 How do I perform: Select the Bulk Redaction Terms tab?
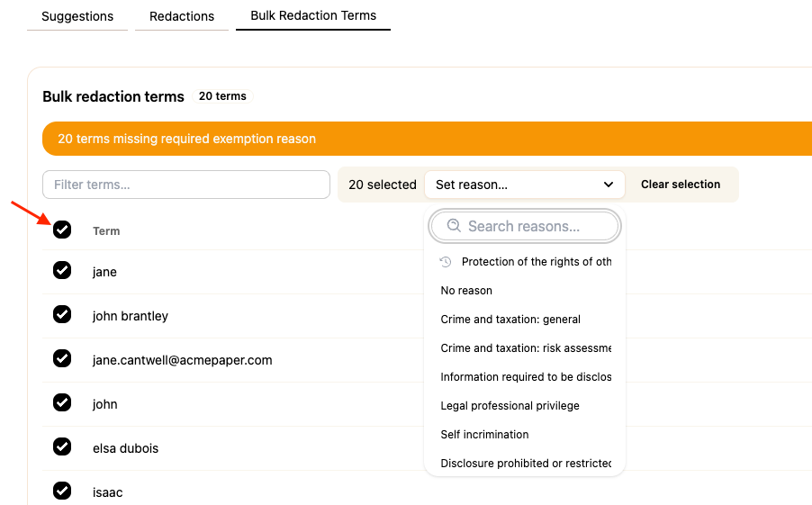(x=313, y=15)
